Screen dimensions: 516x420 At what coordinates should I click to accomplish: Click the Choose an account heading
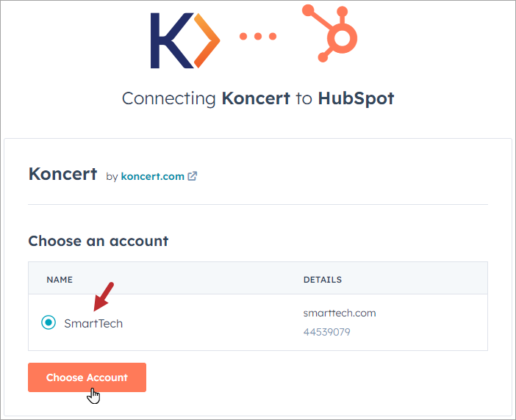tap(98, 242)
